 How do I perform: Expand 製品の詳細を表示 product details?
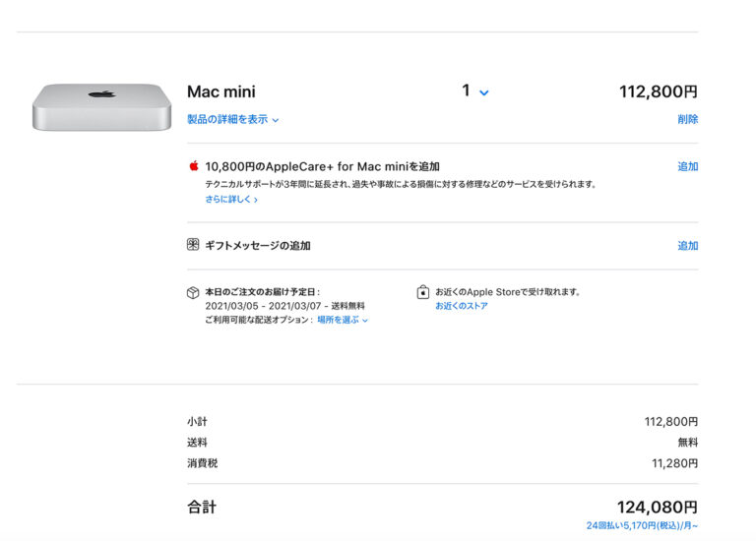pyautogui.click(x=233, y=119)
